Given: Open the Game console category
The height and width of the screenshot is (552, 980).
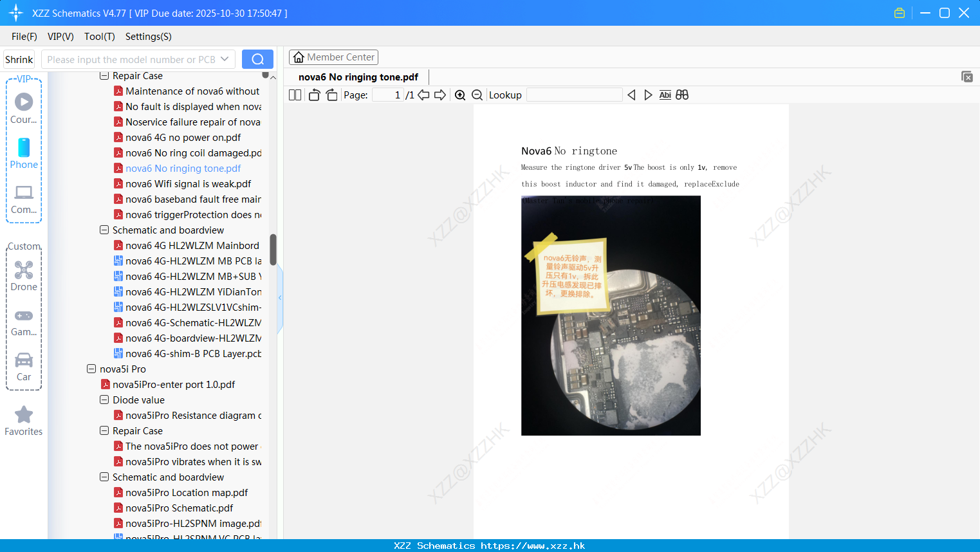Looking at the screenshot, I should coord(24,322).
